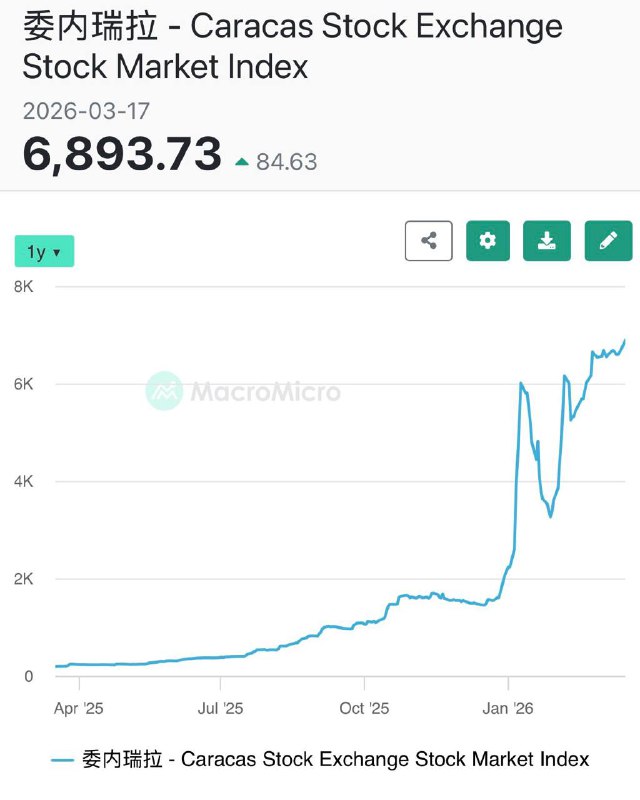Click the 6,893.73 index value
Screen dimensions: 640x800
(x=122, y=155)
